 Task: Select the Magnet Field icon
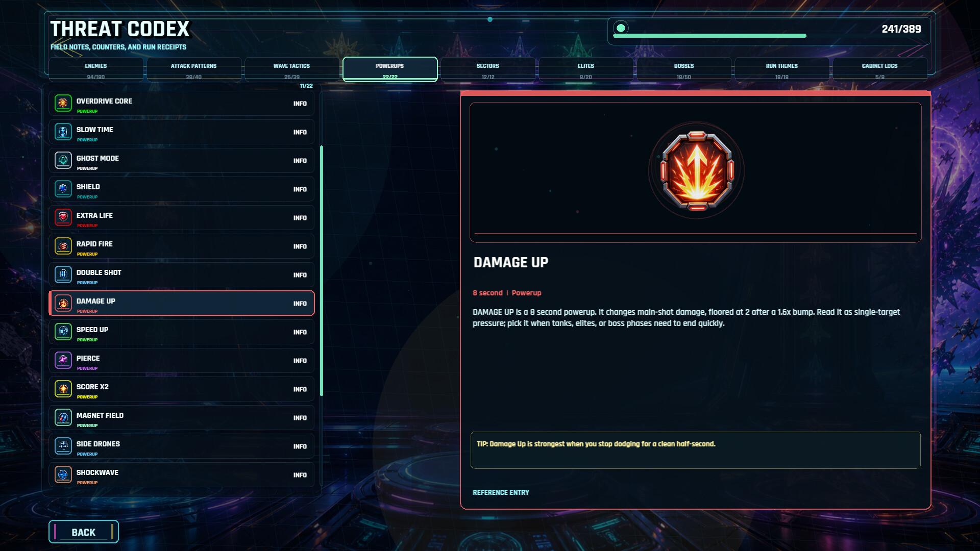[x=63, y=417]
